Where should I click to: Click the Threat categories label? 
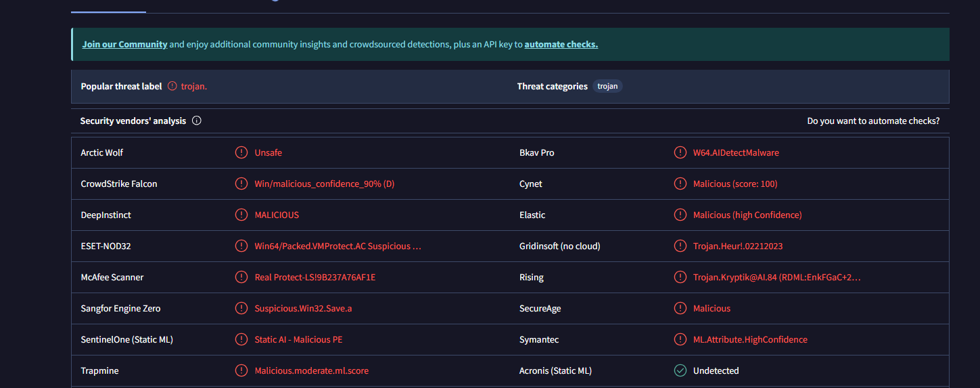pyautogui.click(x=553, y=86)
